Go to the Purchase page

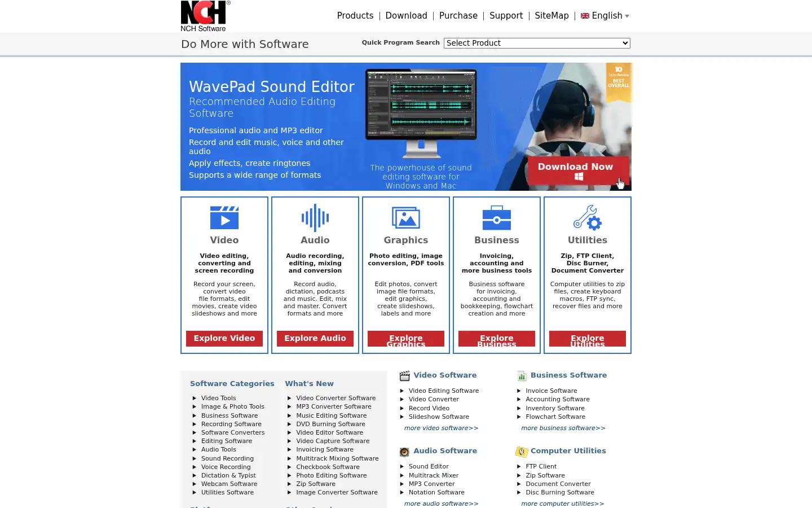click(458, 16)
